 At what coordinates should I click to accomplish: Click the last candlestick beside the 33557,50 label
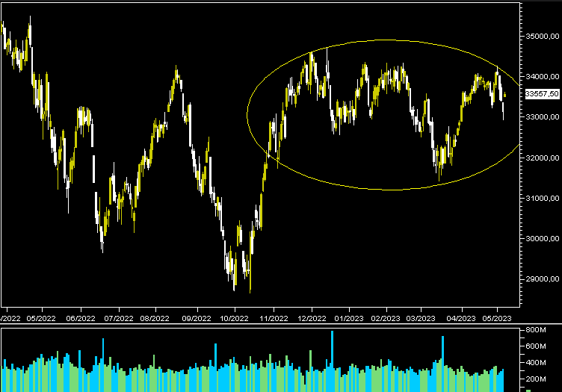pos(505,95)
